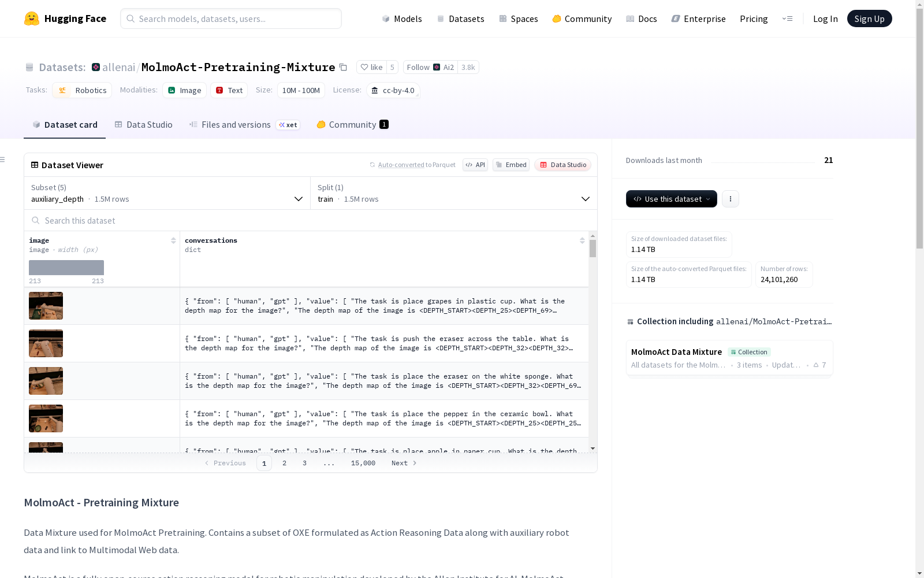The height and width of the screenshot is (578, 924).
Task: Open the pepper in ceramic bowl row thumbnail
Action: [x=46, y=418]
